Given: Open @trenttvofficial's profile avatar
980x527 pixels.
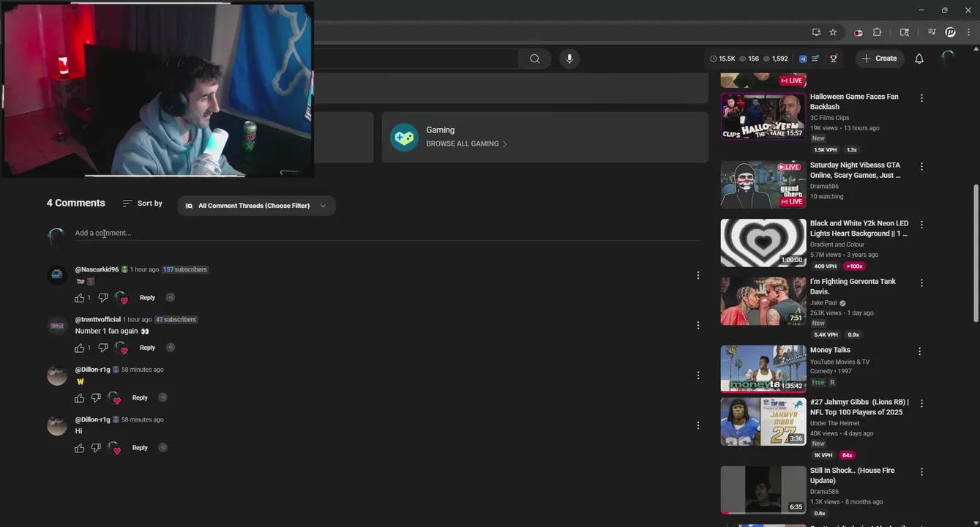Looking at the screenshot, I should pyautogui.click(x=57, y=325).
